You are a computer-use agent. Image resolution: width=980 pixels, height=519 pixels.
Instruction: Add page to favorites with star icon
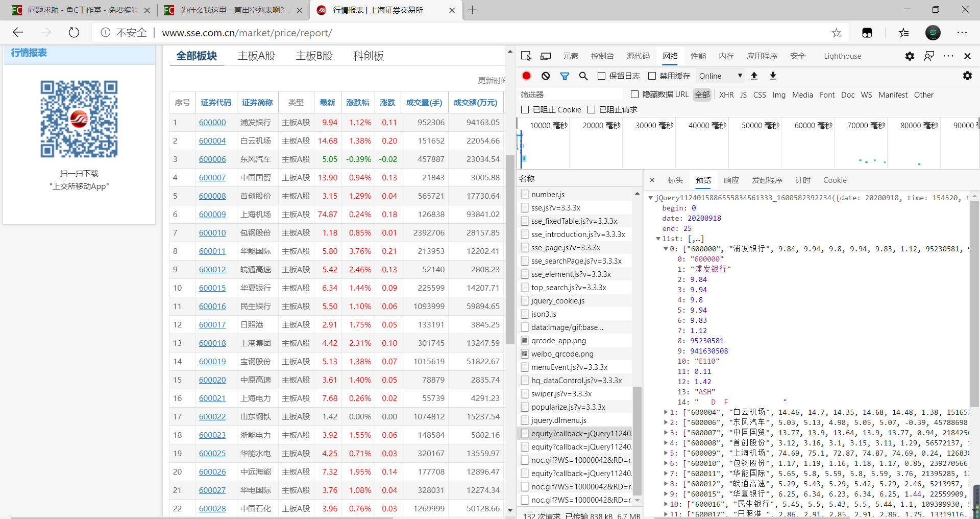[837, 33]
